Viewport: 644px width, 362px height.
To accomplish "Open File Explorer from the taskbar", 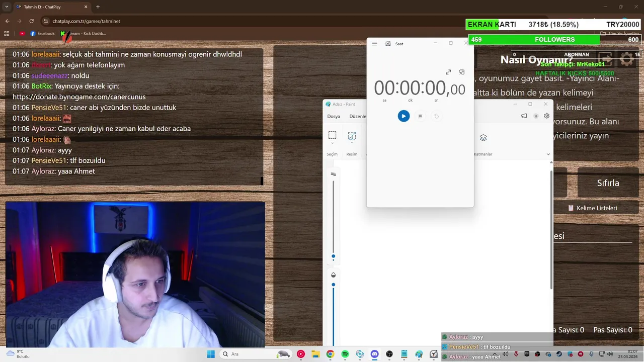I will (x=315, y=354).
